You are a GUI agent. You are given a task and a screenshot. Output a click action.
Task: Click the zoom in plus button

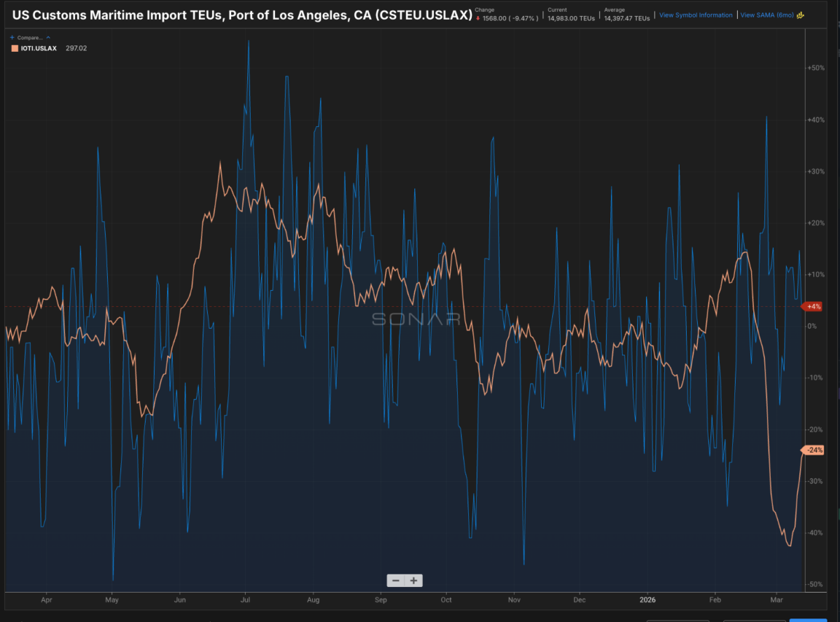(x=414, y=580)
